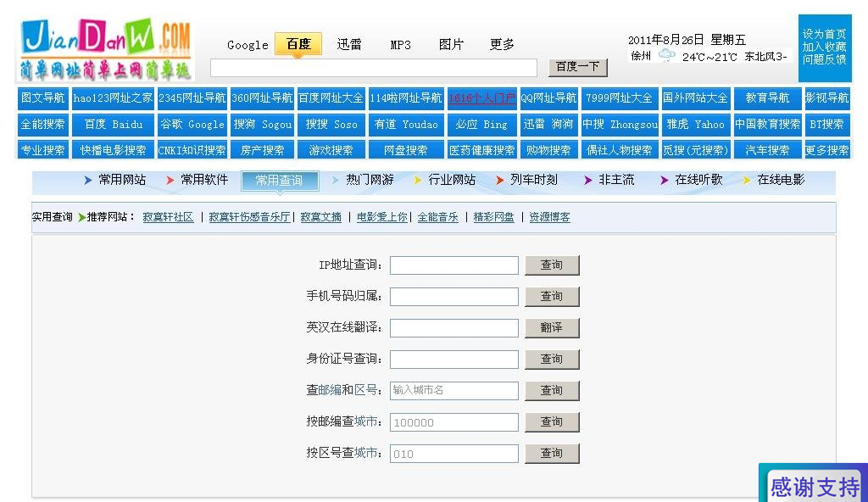The height and width of the screenshot is (502, 868).
Task: Visit 百度网址大全 link
Action: [331, 98]
